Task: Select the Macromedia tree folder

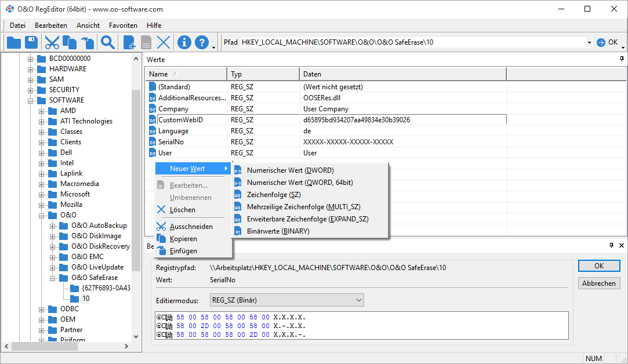Action: pos(73,184)
